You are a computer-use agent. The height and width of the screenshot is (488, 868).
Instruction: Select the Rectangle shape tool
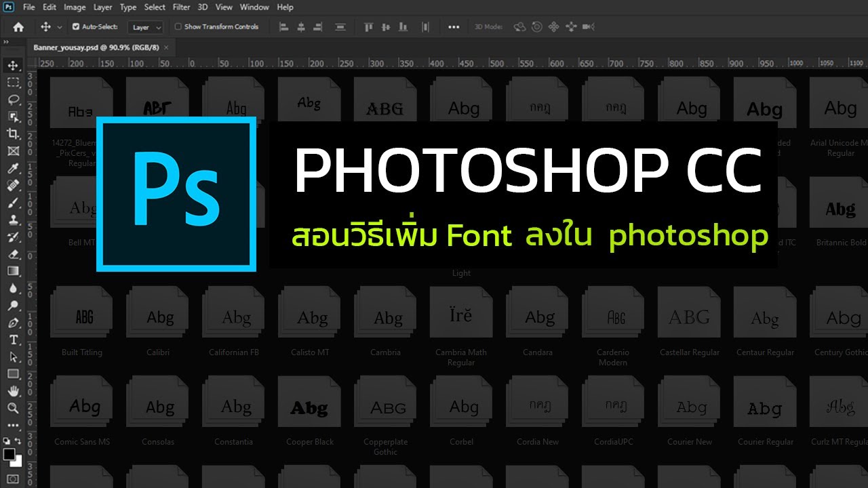point(13,374)
